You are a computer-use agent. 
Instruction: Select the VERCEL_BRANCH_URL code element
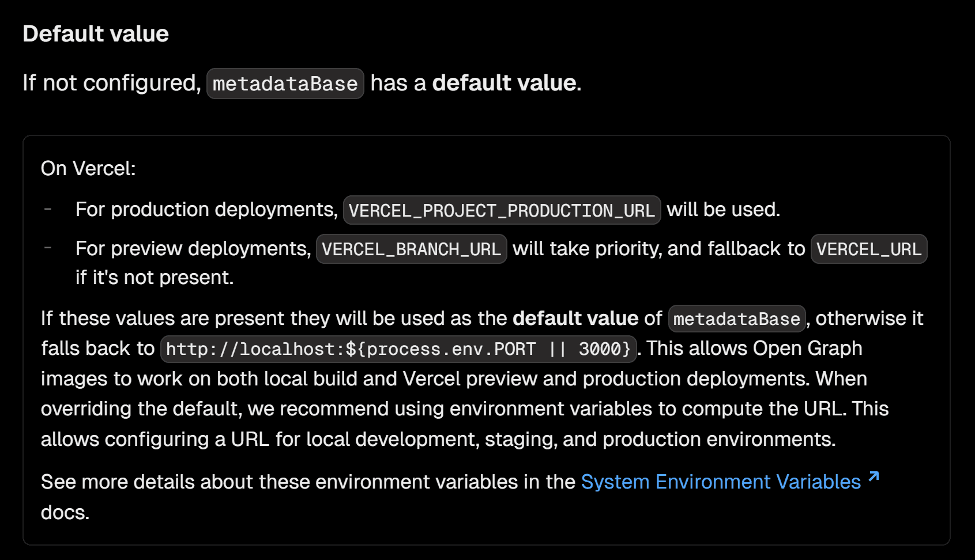[x=411, y=249]
